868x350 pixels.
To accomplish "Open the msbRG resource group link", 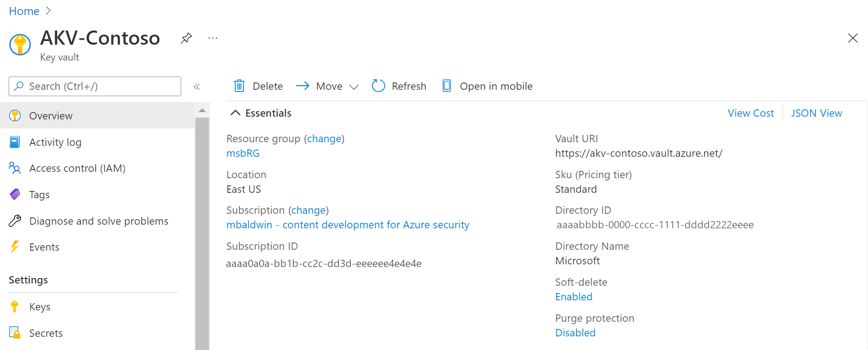I will [243, 154].
